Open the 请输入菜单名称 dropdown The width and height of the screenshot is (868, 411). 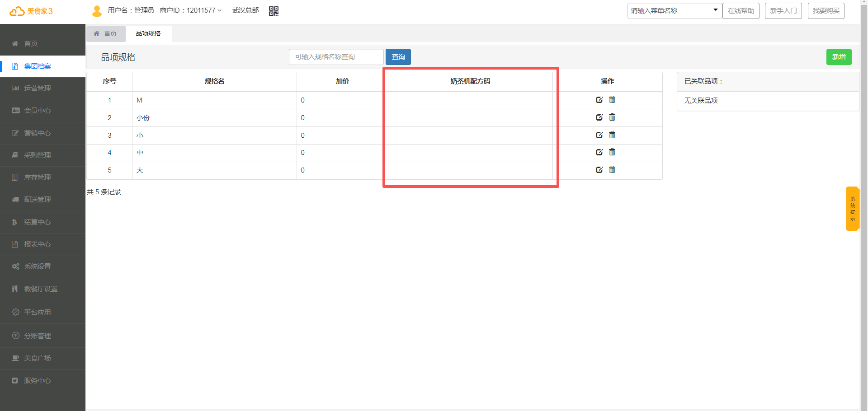point(674,11)
